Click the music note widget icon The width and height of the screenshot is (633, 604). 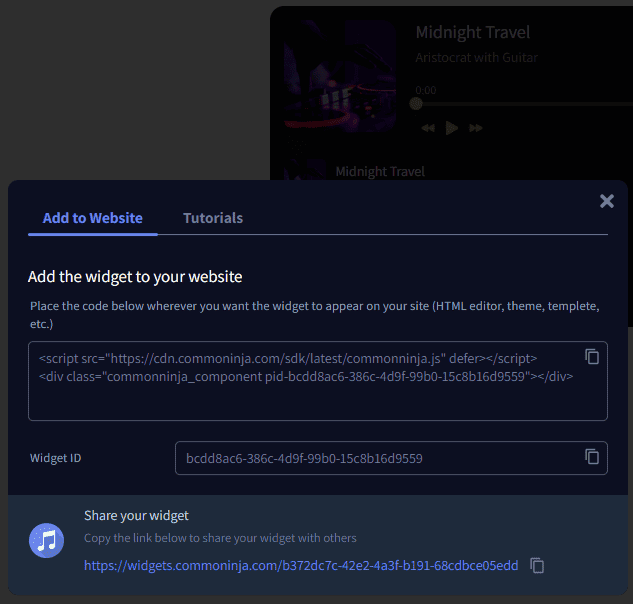point(46,540)
